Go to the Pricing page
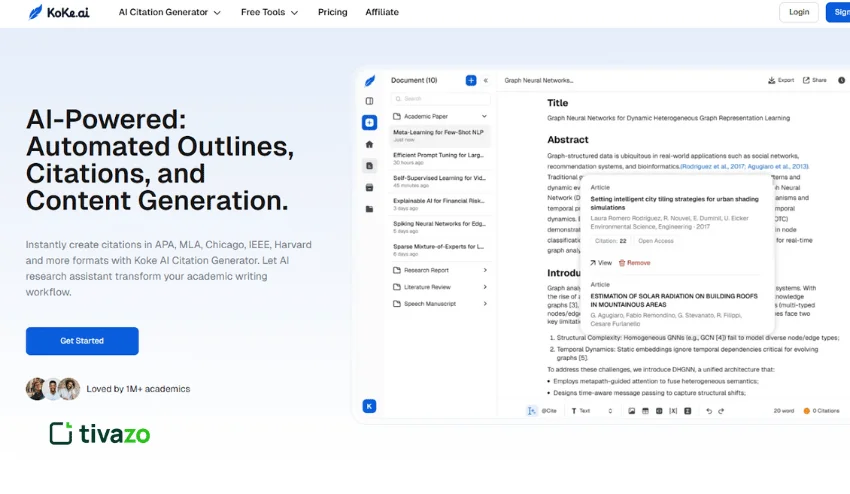850x494 pixels. pos(332,12)
